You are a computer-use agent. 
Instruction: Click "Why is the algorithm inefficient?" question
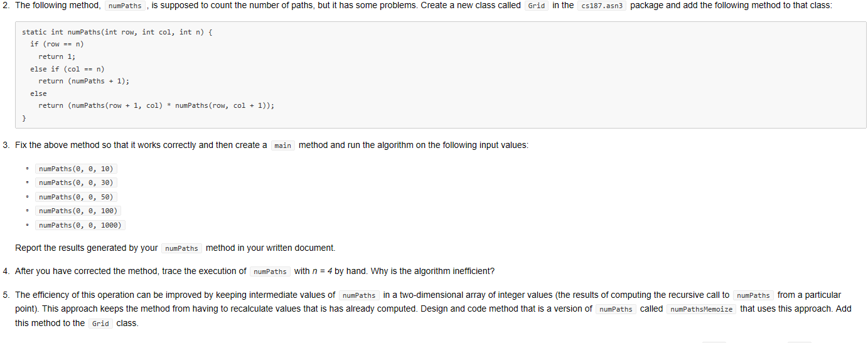coord(432,272)
